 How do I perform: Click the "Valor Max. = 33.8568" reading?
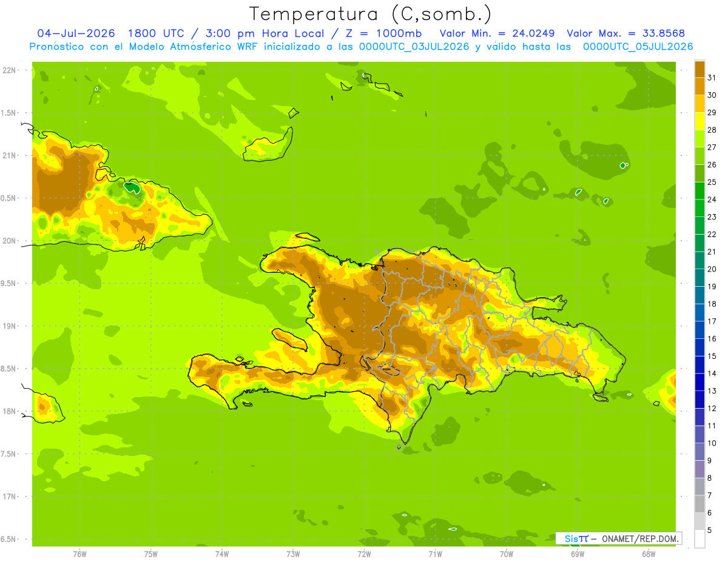click(625, 33)
